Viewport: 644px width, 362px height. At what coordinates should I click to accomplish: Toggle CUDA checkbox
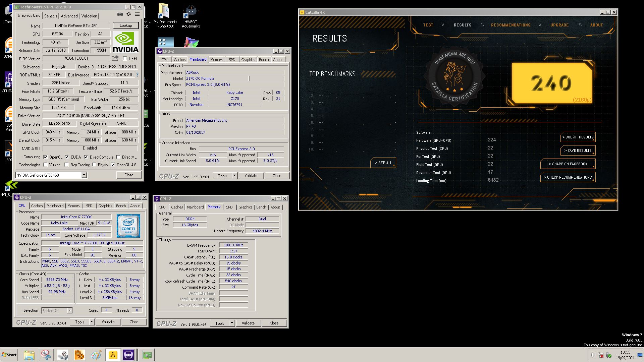[67, 157]
